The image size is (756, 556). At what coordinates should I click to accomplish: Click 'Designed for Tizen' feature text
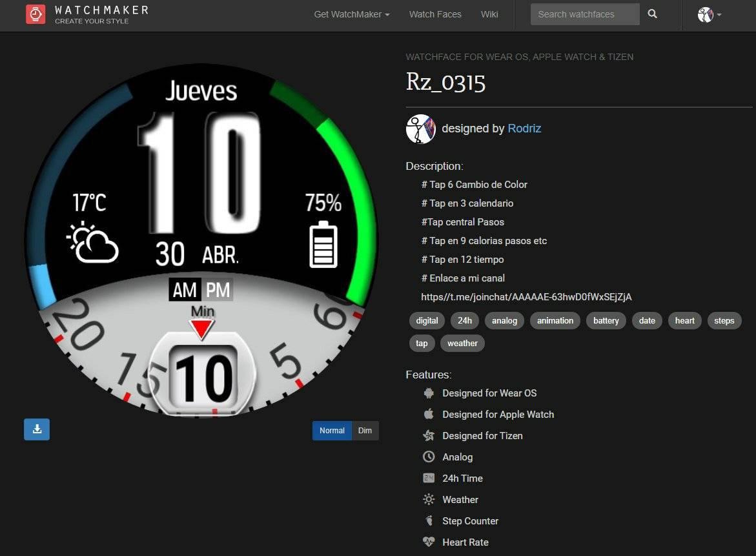tap(483, 435)
